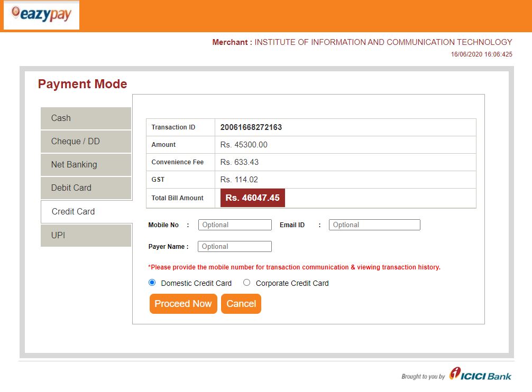Click the Proceed Now button
Viewport: 532px width, 392px height.
click(183, 304)
